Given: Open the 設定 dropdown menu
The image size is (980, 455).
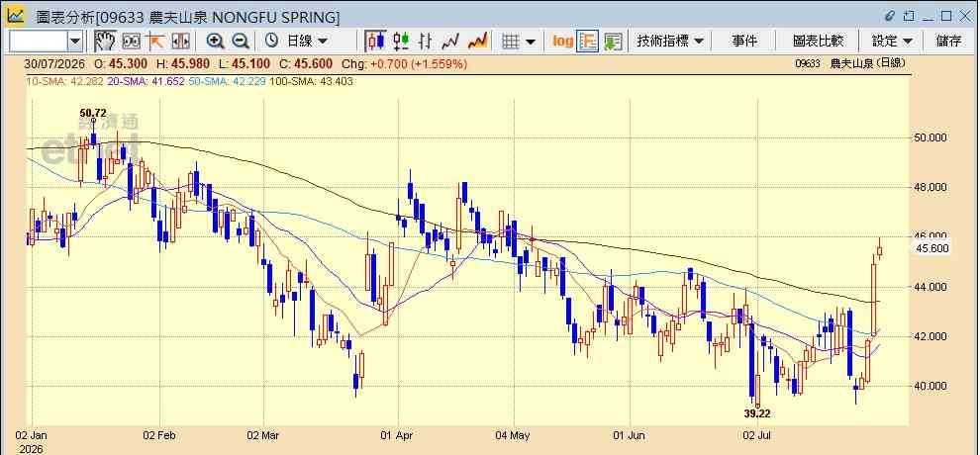Looking at the screenshot, I should pyautogui.click(x=893, y=42).
